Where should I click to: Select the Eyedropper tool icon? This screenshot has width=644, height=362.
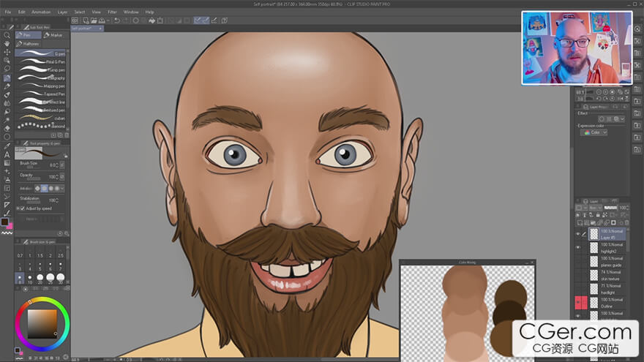pyautogui.click(x=7, y=146)
